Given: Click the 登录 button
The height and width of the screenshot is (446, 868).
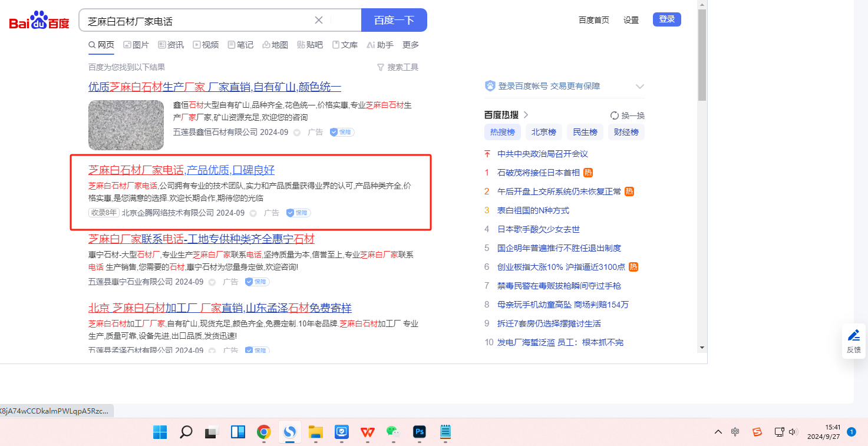Looking at the screenshot, I should [x=666, y=19].
